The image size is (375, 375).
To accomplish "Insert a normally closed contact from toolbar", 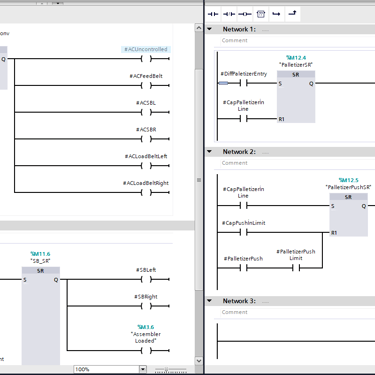I will [229, 14].
